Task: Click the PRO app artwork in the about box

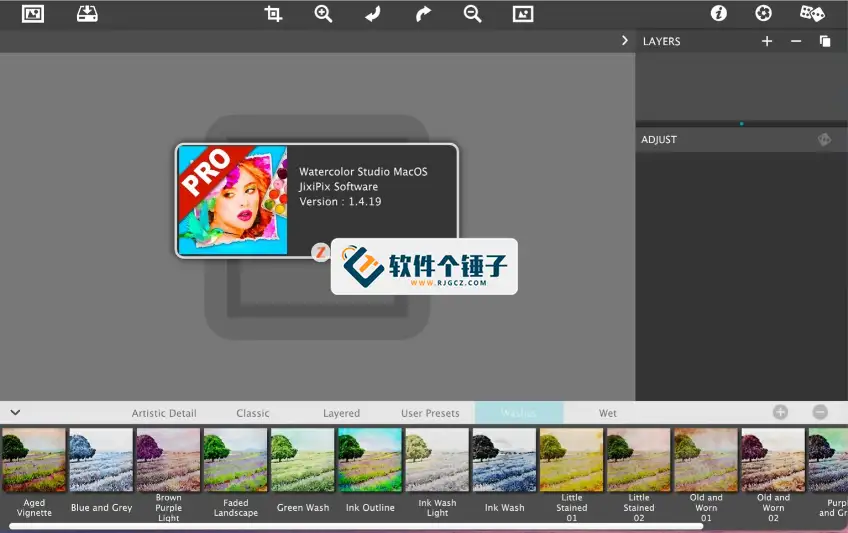Action: pos(233,201)
